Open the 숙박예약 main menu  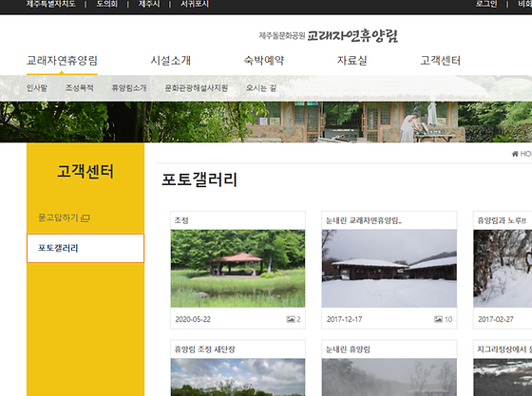tap(264, 61)
